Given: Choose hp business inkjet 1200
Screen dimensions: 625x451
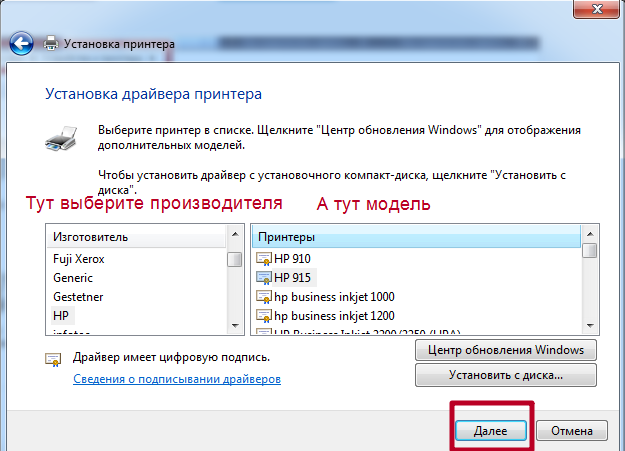Looking at the screenshot, I should (334, 316).
